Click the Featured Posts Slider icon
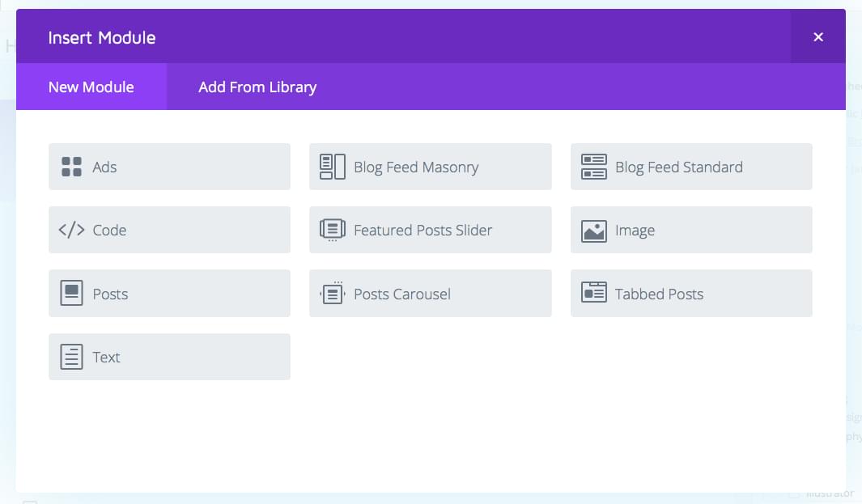Image resolution: width=862 pixels, height=504 pixels. 332,230
